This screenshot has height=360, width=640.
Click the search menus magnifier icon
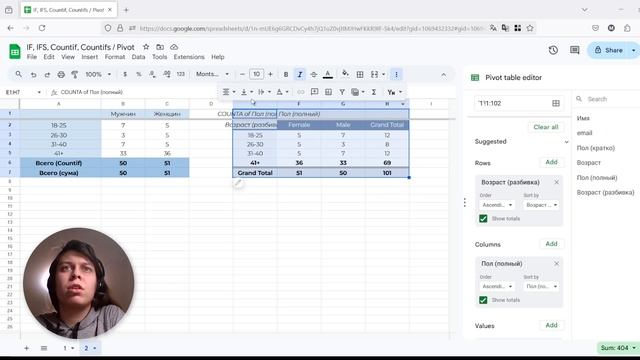pyautogui.click(x=18, y=74)
